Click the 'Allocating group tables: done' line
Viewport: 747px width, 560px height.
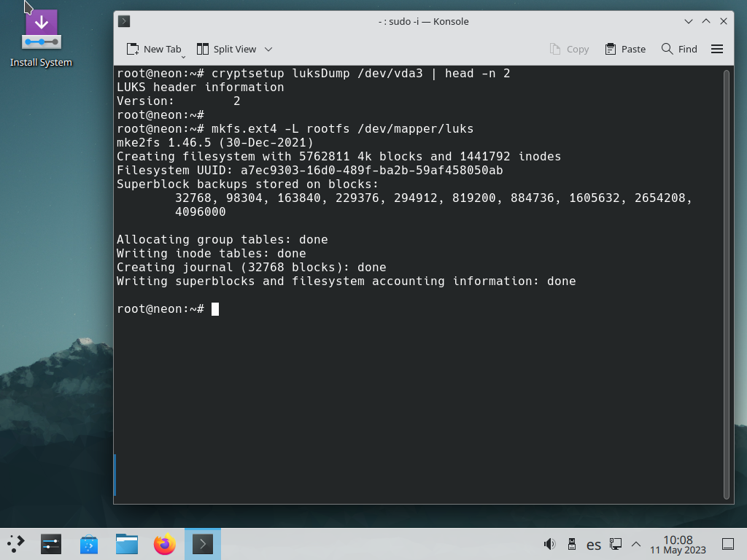tap(222, 239)
